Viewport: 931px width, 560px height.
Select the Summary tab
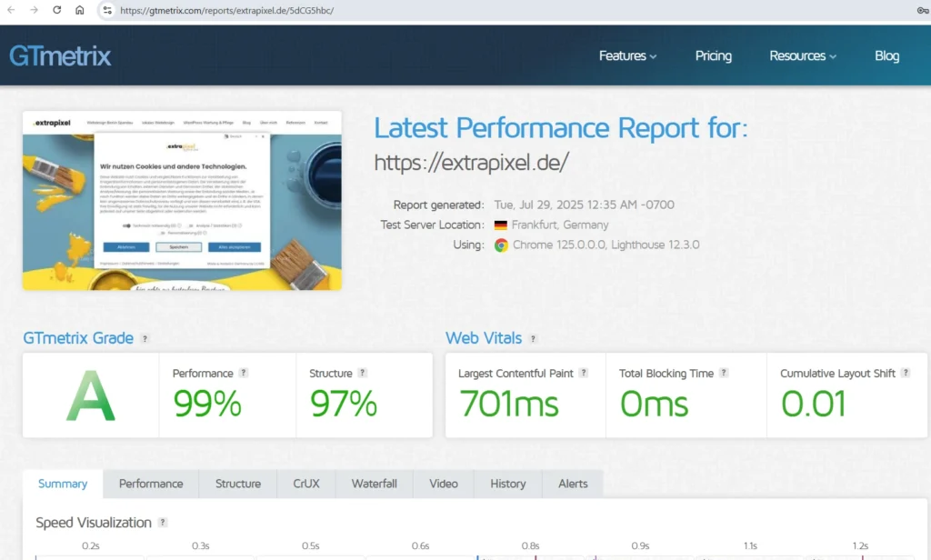[x=63, y=484]
